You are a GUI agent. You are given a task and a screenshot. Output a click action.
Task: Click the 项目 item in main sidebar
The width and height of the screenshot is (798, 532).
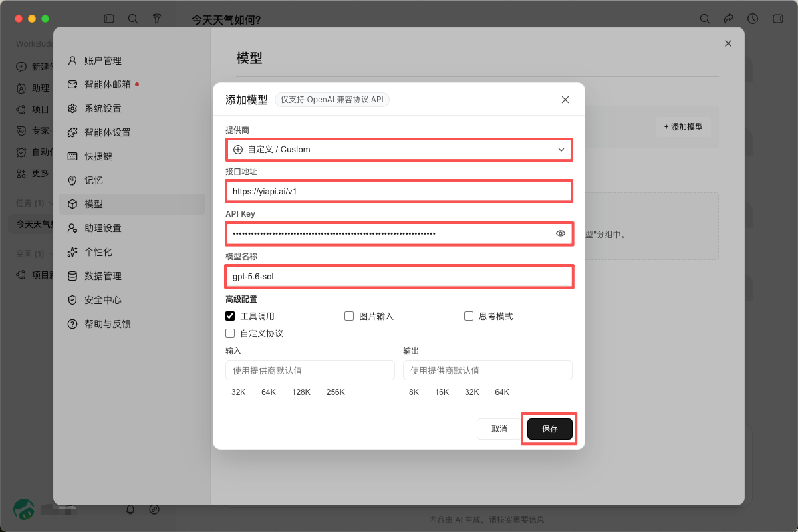click(x=33, y=109)
